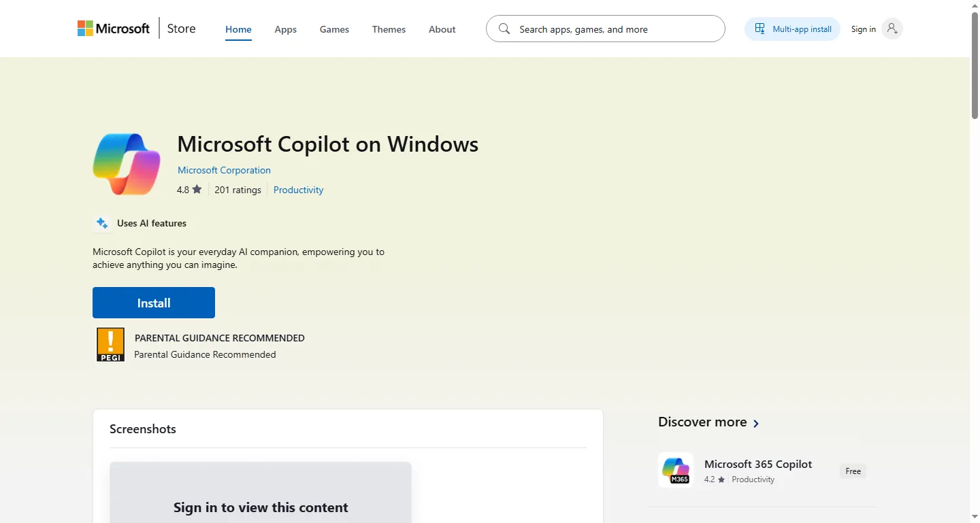Select the Home tab
980x523 pixels.
click(x=238, y=29)
